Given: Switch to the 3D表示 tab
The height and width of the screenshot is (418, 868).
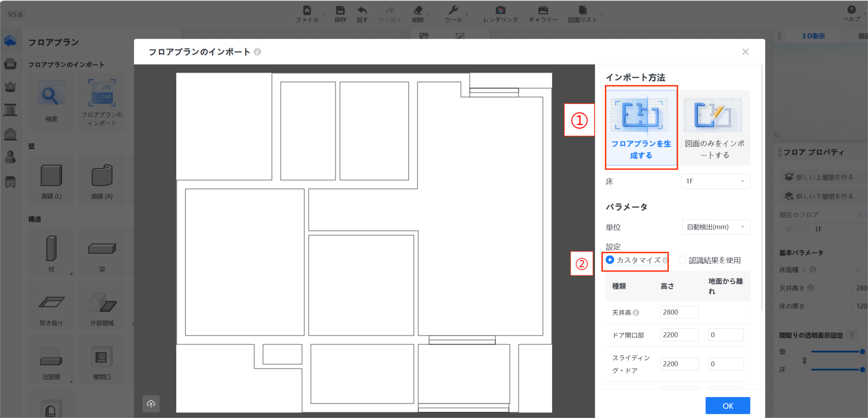Looking at the screenshot, I should coord(813,36).
